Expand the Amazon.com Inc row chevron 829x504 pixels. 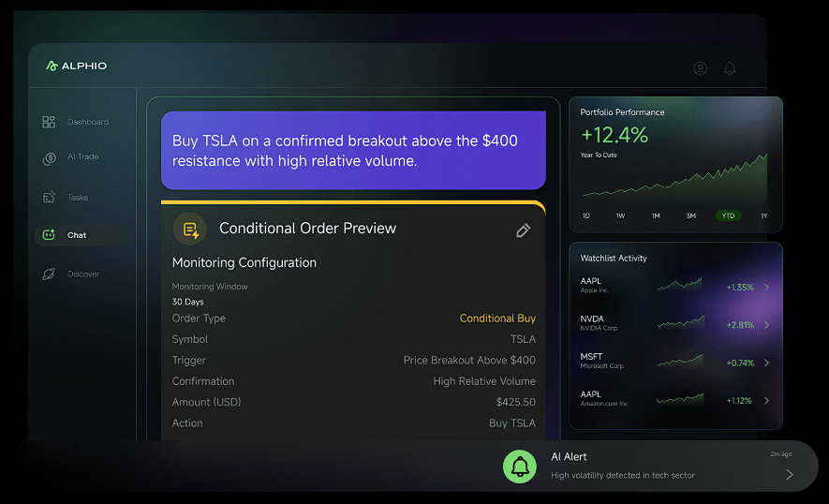[766, 400]
